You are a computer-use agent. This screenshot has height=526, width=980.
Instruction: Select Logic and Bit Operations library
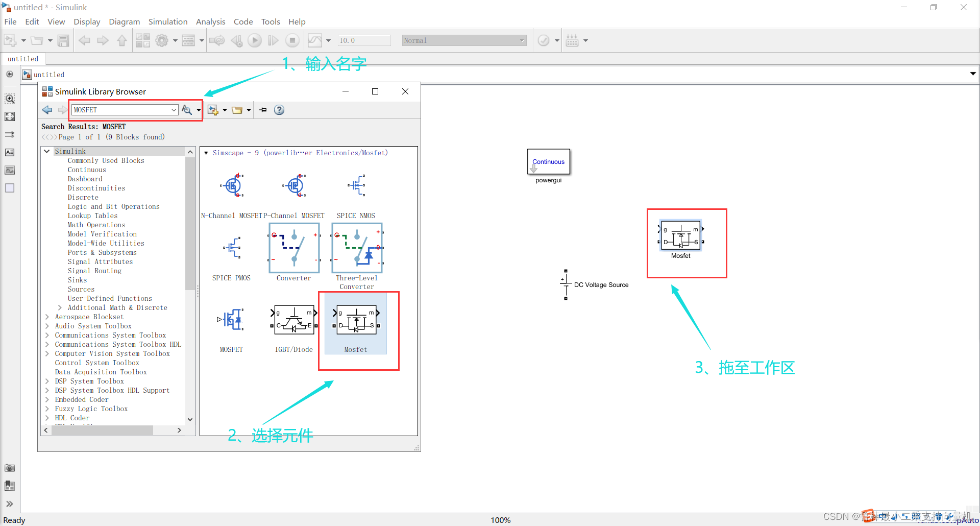(113, 206)
